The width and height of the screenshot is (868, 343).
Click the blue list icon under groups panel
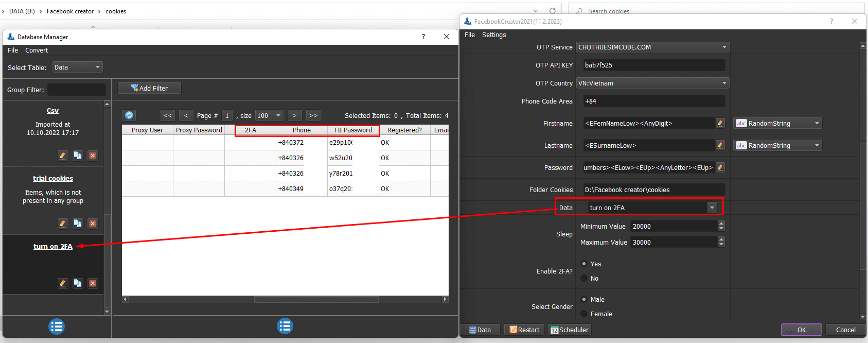coord(57,327)
